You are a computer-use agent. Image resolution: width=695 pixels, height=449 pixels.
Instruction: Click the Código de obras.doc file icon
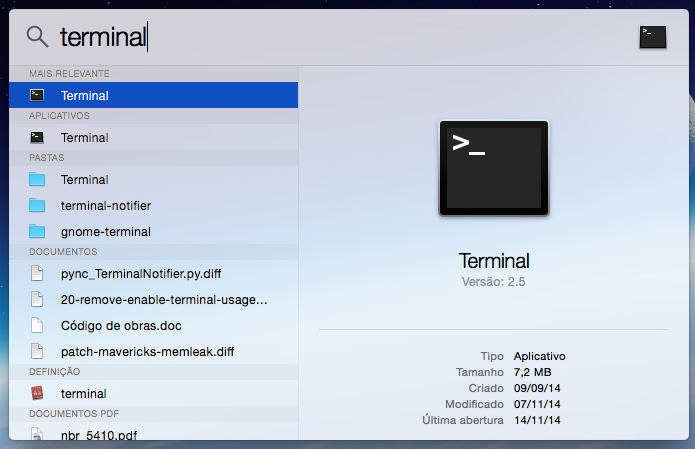point(37,326)
